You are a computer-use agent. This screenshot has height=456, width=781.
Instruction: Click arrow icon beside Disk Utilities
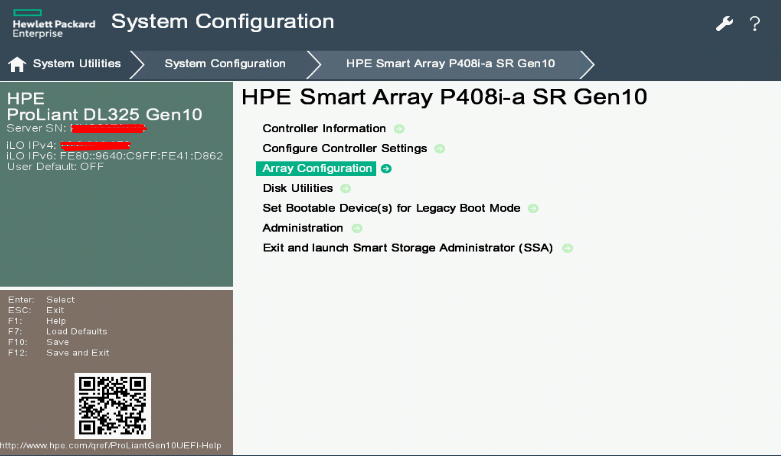pyautogui.click(x=346, y=189)
